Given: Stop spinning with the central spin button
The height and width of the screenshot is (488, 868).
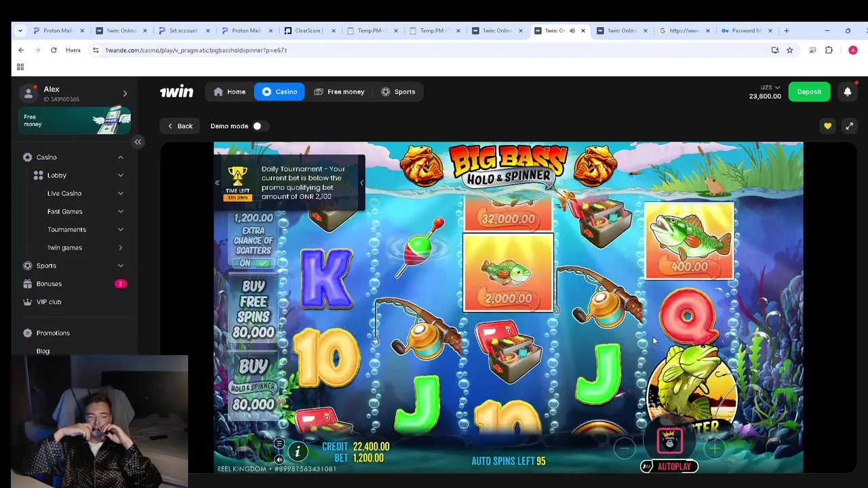Looking at the screenshot, I should pyautogui.click(x=669, y=441).
